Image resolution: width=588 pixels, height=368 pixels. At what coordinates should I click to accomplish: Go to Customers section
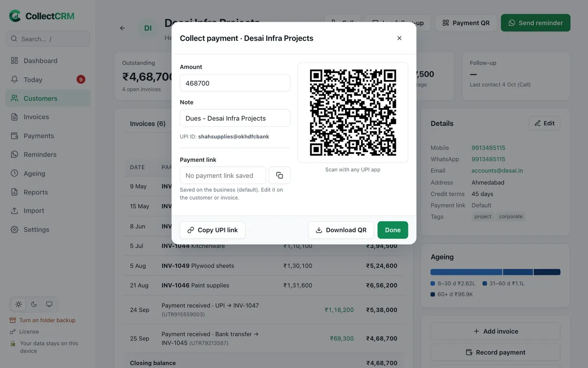tap(48, 98)
